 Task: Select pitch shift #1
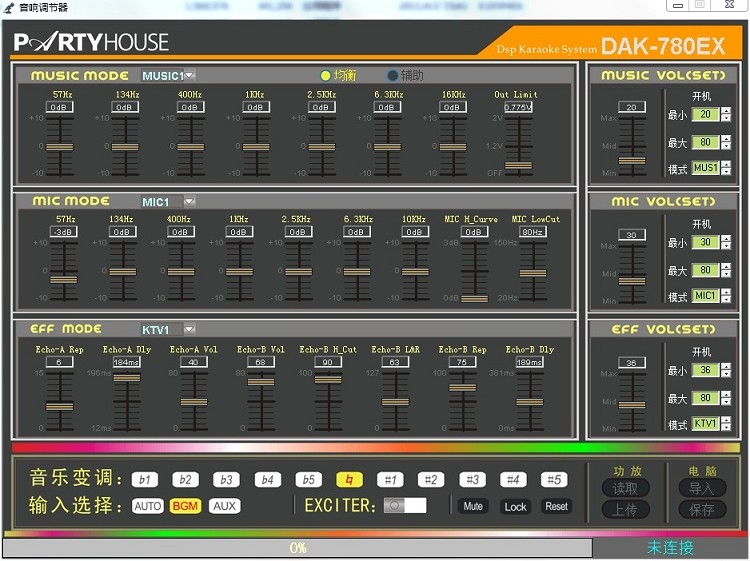pyautogui.click(x=390, y=480)
